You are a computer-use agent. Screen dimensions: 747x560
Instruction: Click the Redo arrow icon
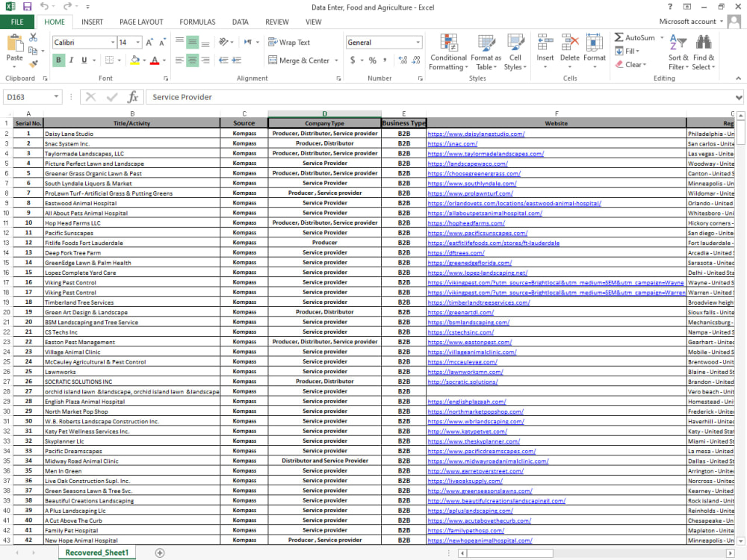(x=67, y=6)
